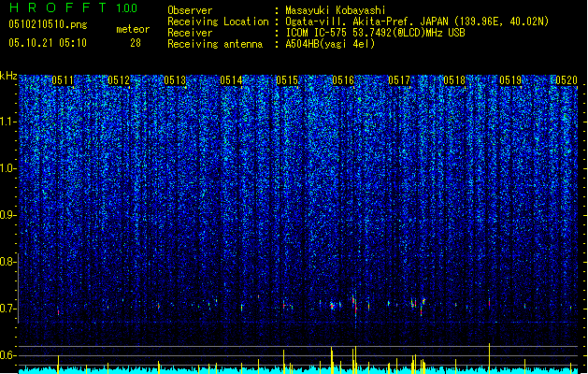Click the Ogata-vill. Akita-Pref. JAPAN location text
The height and width of the screenshot is (374, 588).
click(417, 22)
